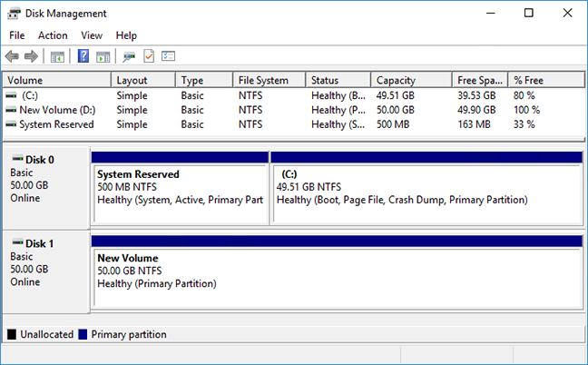
Task: Click drive icon beside New Volume (D:) row
Action: (11, 110)
